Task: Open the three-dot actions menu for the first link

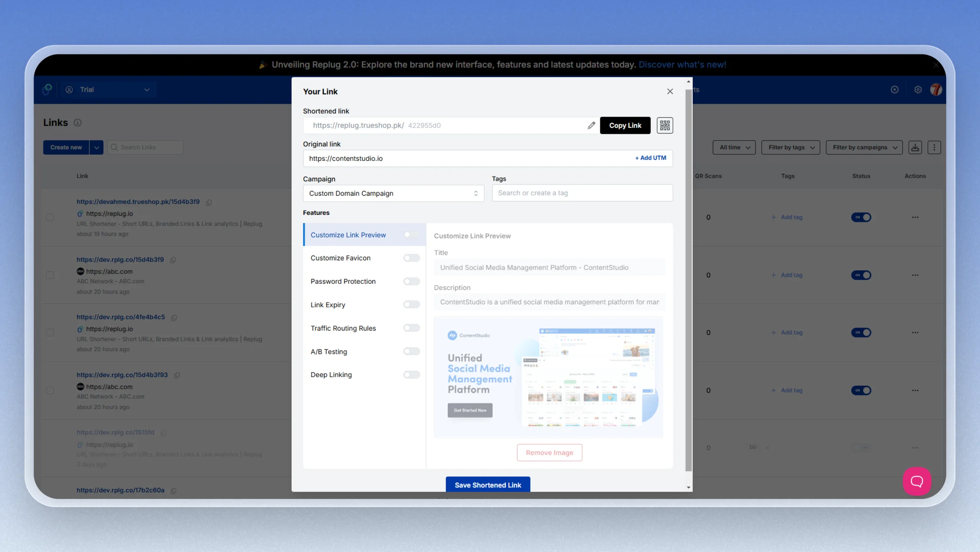Action: 915,217
